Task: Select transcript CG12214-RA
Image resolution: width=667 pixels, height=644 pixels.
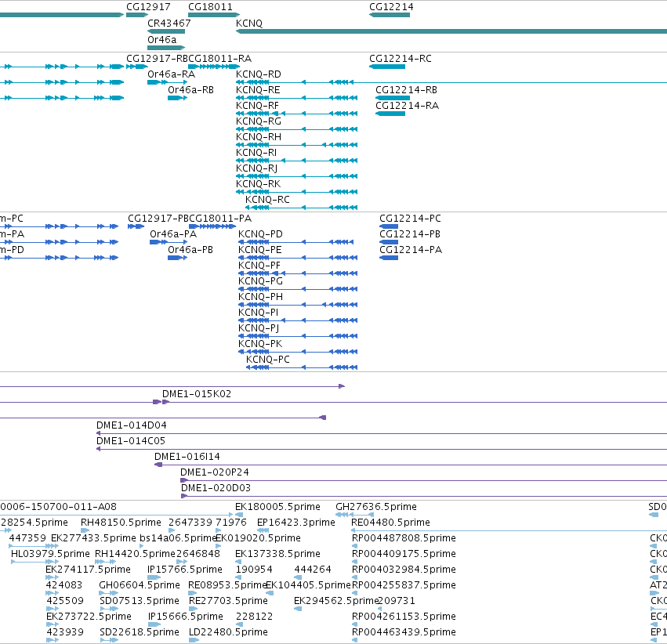Action: point(390,114)
